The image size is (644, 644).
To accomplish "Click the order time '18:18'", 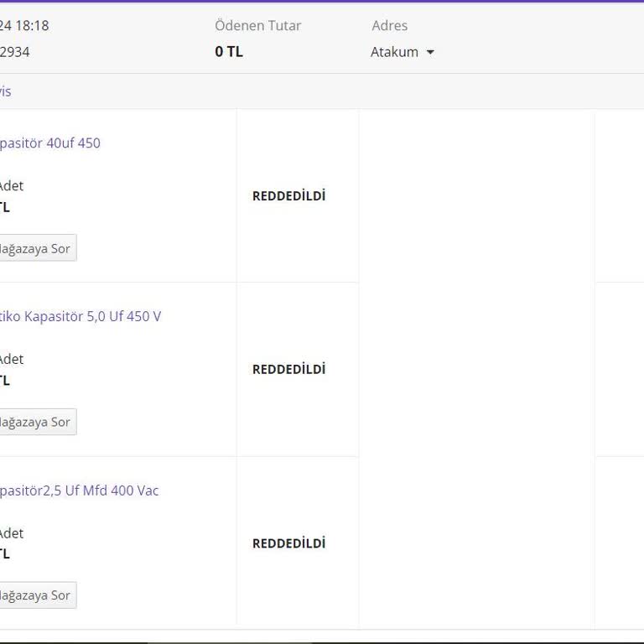I will tap(31, 25).
